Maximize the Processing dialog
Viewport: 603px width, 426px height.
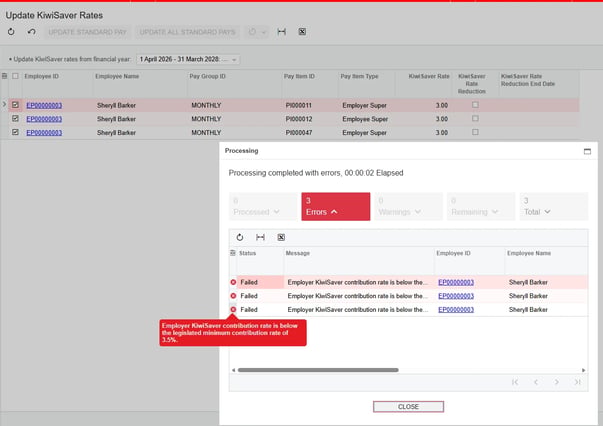pos(587,151)
